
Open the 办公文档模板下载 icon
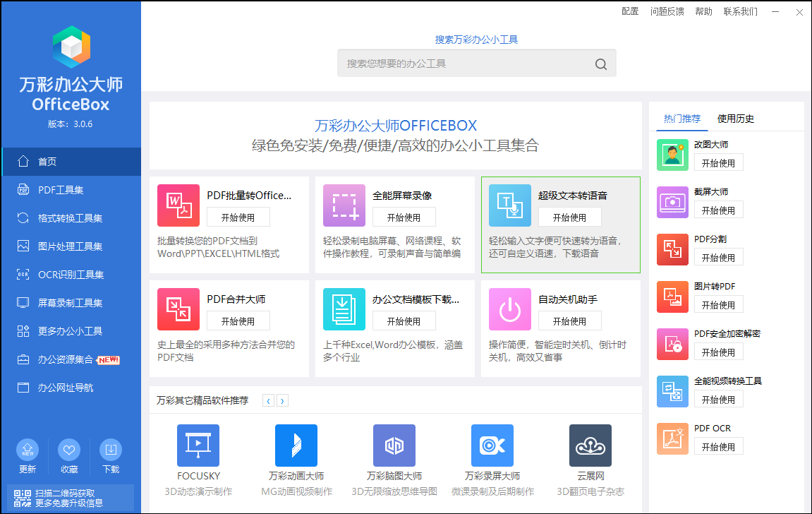point(344,309)
